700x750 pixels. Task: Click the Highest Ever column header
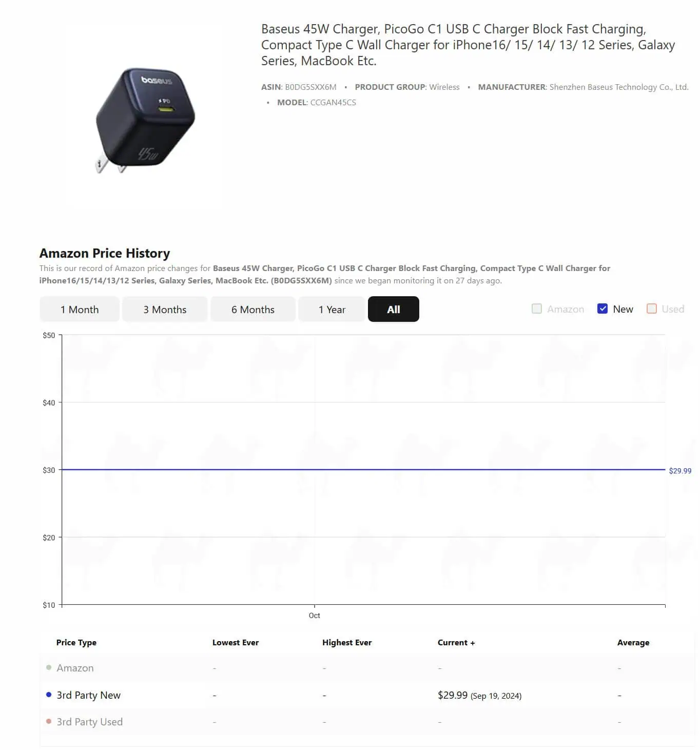tap(347, 643)
